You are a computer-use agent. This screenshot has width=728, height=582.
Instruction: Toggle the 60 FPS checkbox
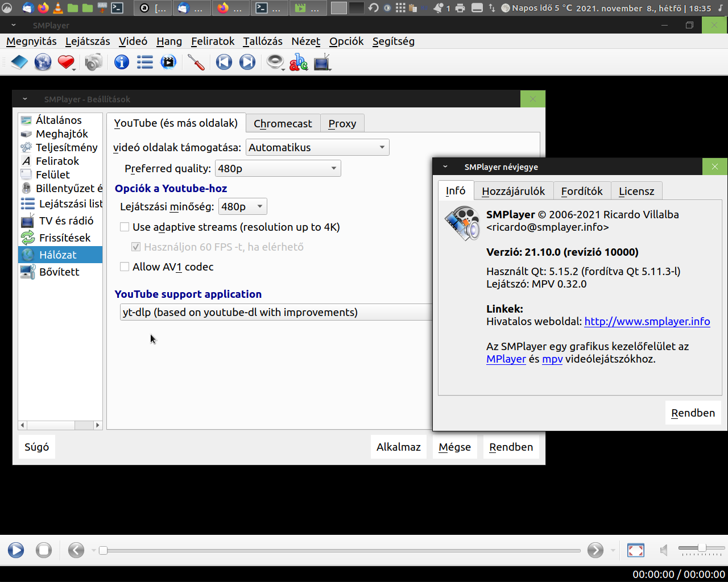[136, 247]
